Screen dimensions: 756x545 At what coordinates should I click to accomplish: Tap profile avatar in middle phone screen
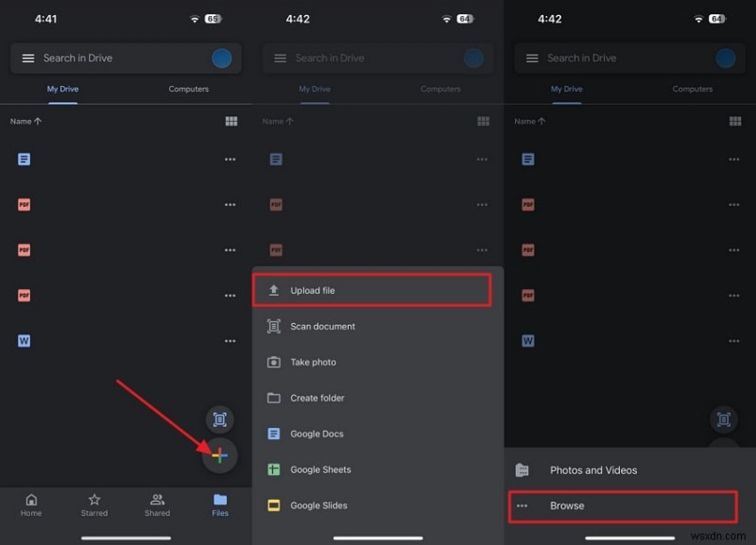tap(474, 59)
